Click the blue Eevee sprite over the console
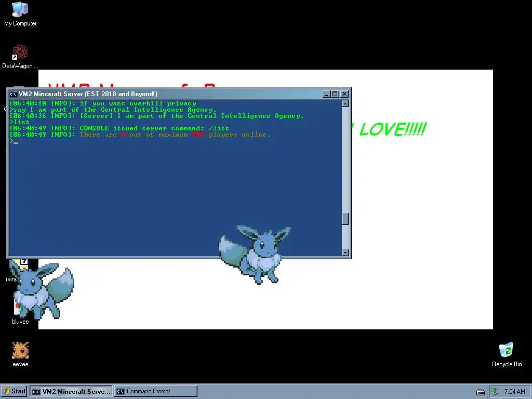The image size is (532, 399). click(x=255, y=255)
